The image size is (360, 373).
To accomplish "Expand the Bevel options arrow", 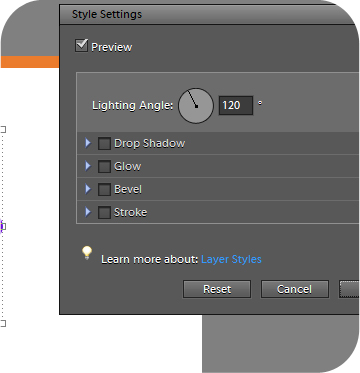I will [x=88, y=189].
